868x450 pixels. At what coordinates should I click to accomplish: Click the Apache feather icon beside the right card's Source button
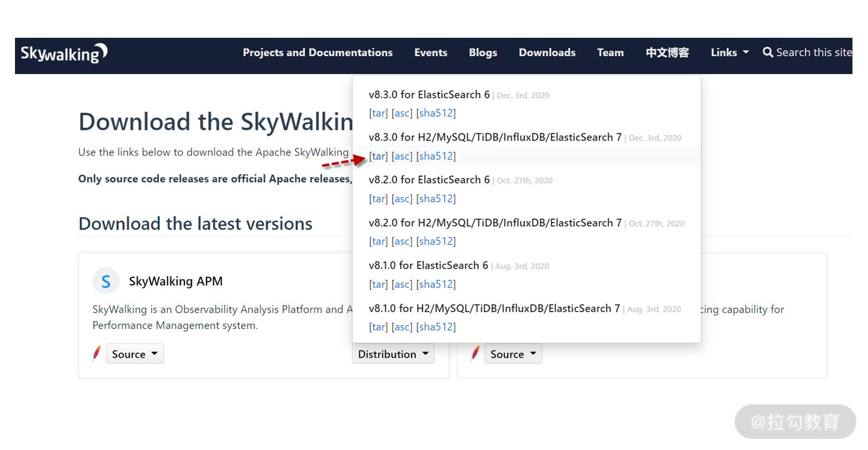click(475, 353)
